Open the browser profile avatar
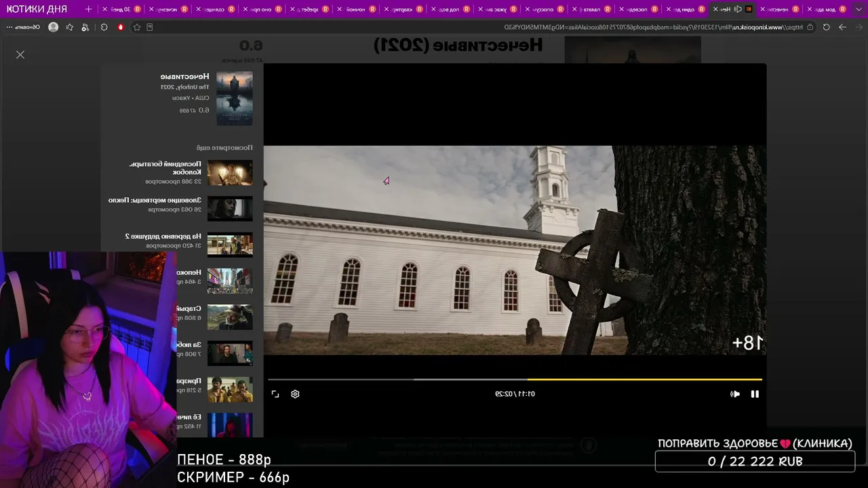This screenshot has width=868, height=488. (x=54, y=27)
